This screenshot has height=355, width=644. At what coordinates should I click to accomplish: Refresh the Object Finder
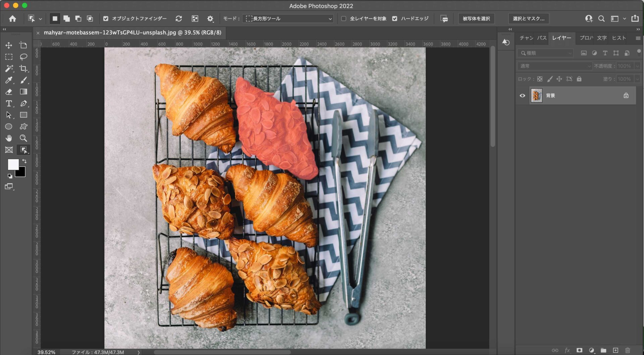[x=179, y=19]
